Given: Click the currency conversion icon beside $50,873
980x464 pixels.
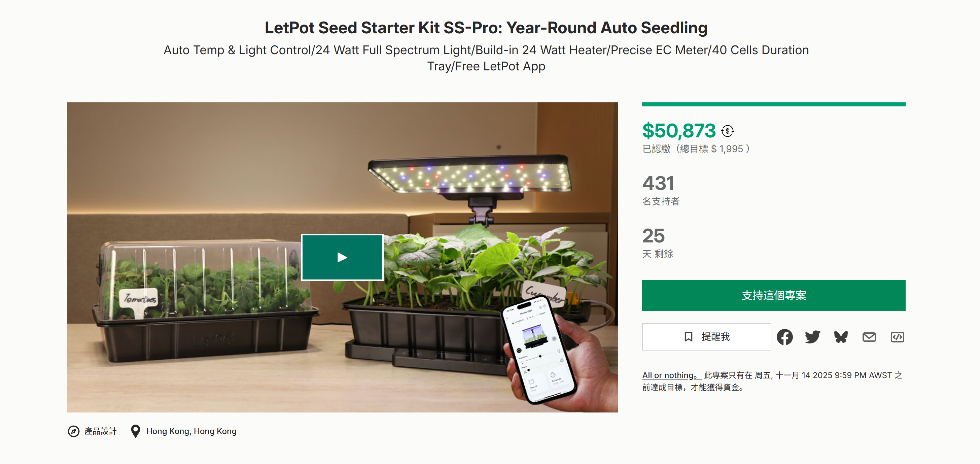Looking at the screenshot, I should point(727,131).
